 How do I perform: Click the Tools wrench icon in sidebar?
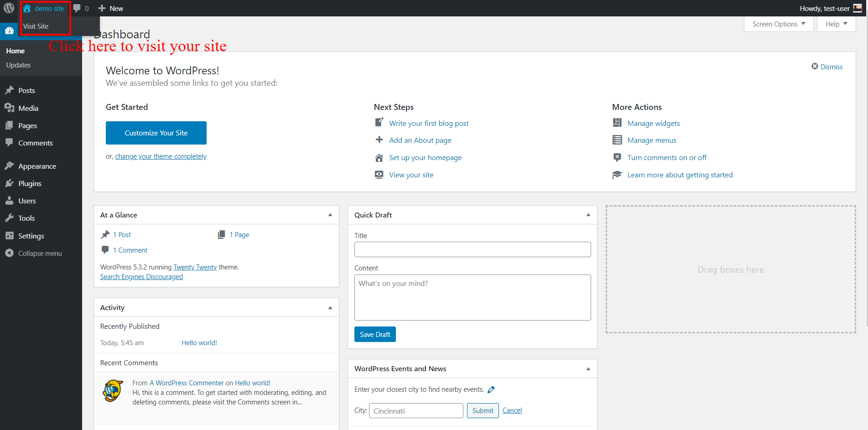click(x=9, y=218)
